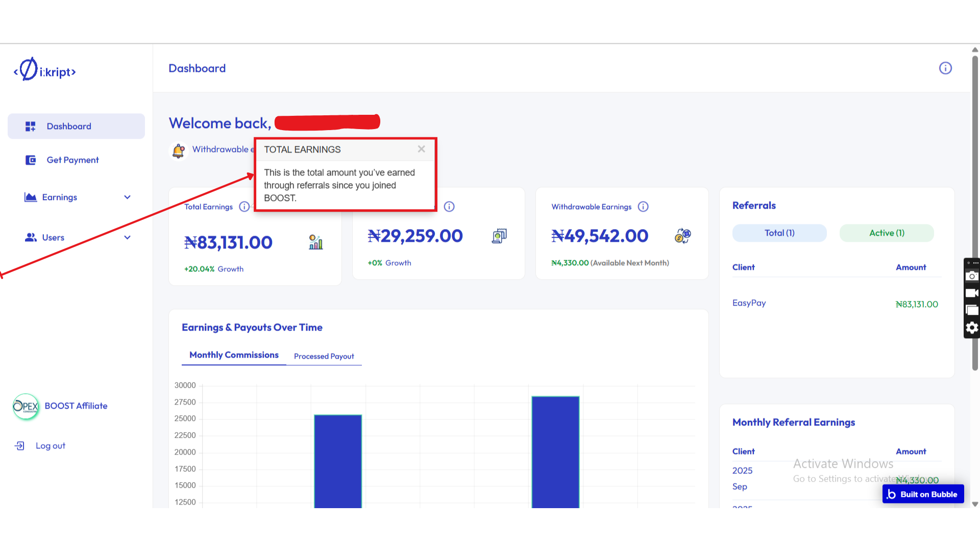
Task: Click the info icon in Dashboard header
Action: (945, 68)
